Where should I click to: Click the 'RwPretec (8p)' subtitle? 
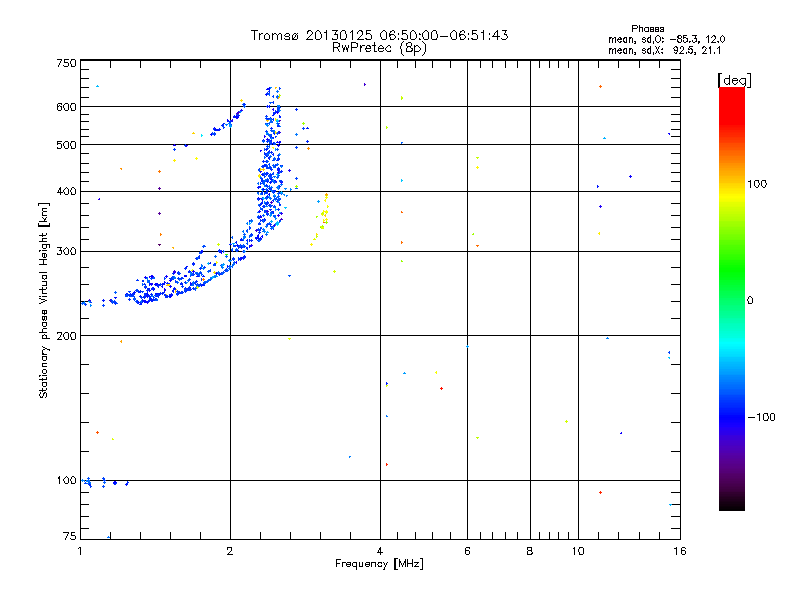[379, 48]
